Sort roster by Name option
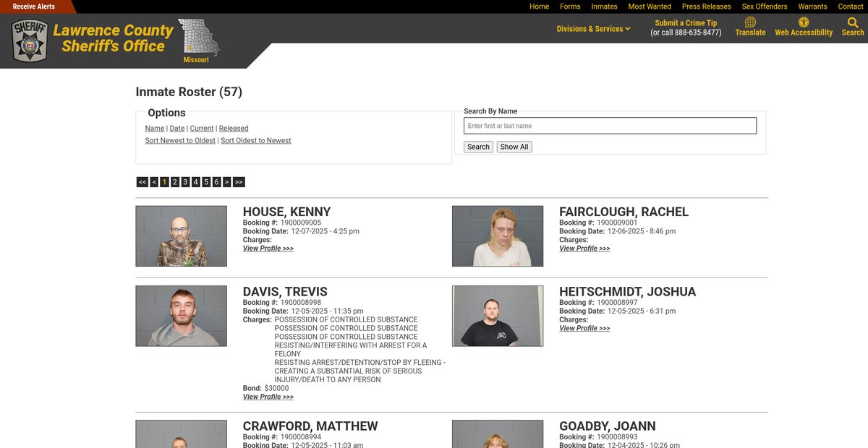Screen dimensions: 868x448 coord(155,129)
